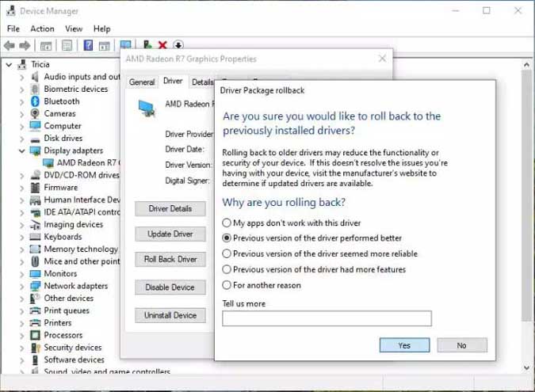Expand the Bluetooth node
Image resolution: width=535 pixels, height=392 pixels.
tap(22, 101)
